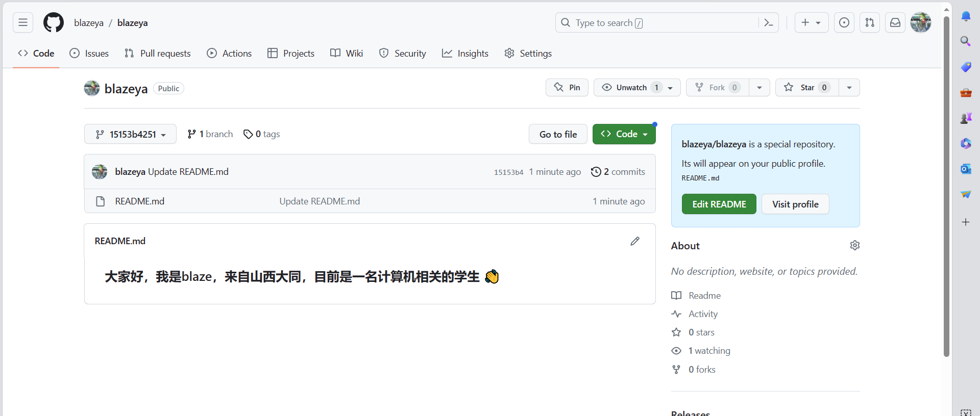This screenshot has width=980, height=416.
Task: Click the README.md file icon
Action: [x=101, y=201]
